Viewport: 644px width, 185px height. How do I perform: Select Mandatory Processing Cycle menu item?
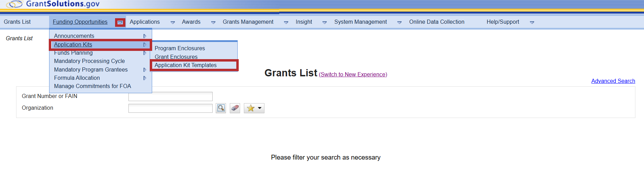[89, 61]
